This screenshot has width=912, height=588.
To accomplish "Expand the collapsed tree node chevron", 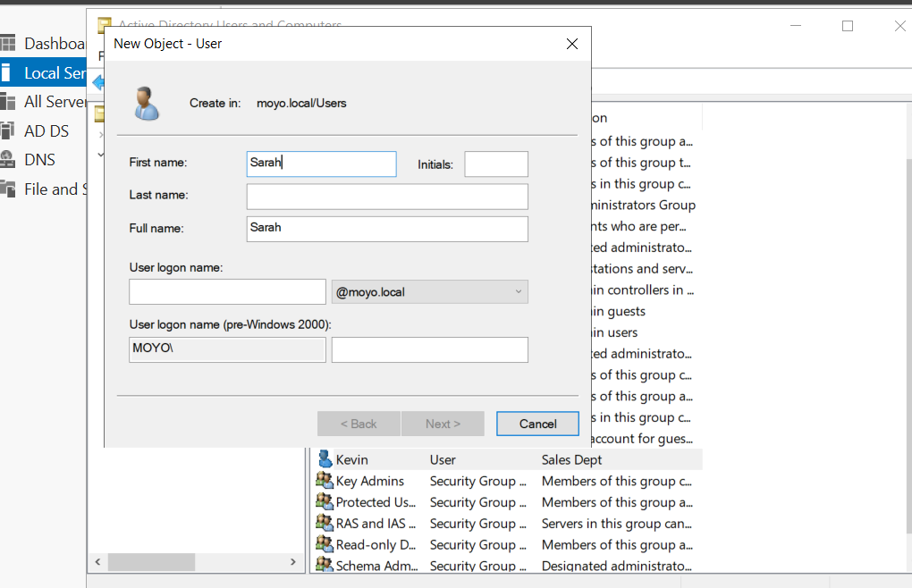I will click(x=100, y=134).
